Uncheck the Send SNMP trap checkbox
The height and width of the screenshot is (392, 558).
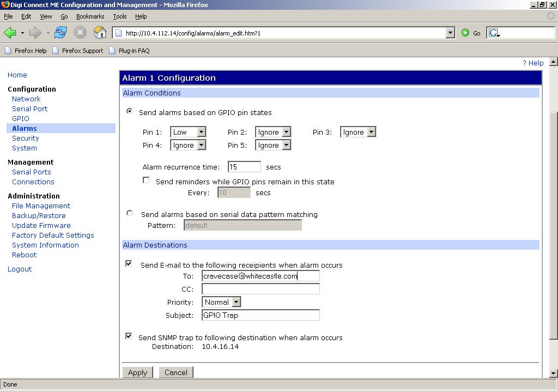pos(129,336)
